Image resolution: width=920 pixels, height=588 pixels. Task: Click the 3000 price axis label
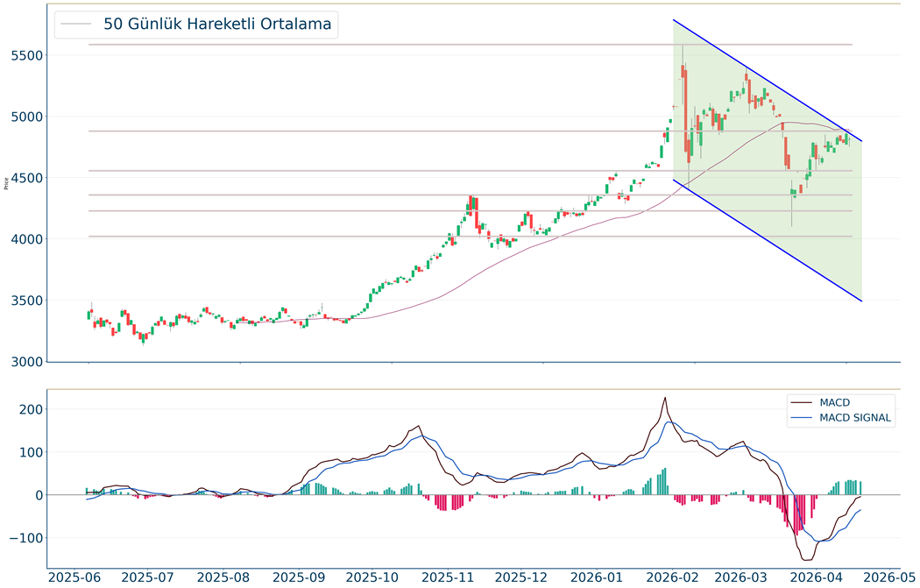(x=28, y=362)
